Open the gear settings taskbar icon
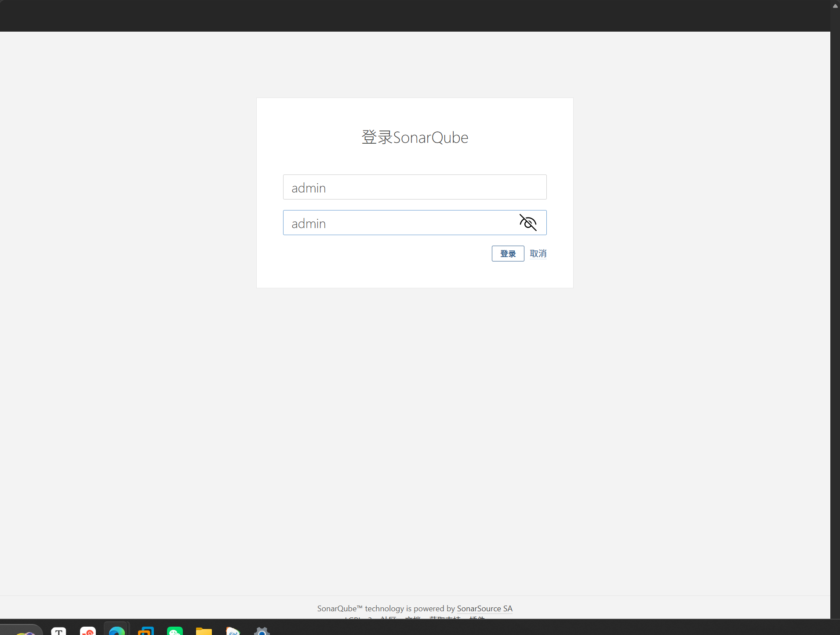The height and width of the screenshot is (635, 840). 262,631
